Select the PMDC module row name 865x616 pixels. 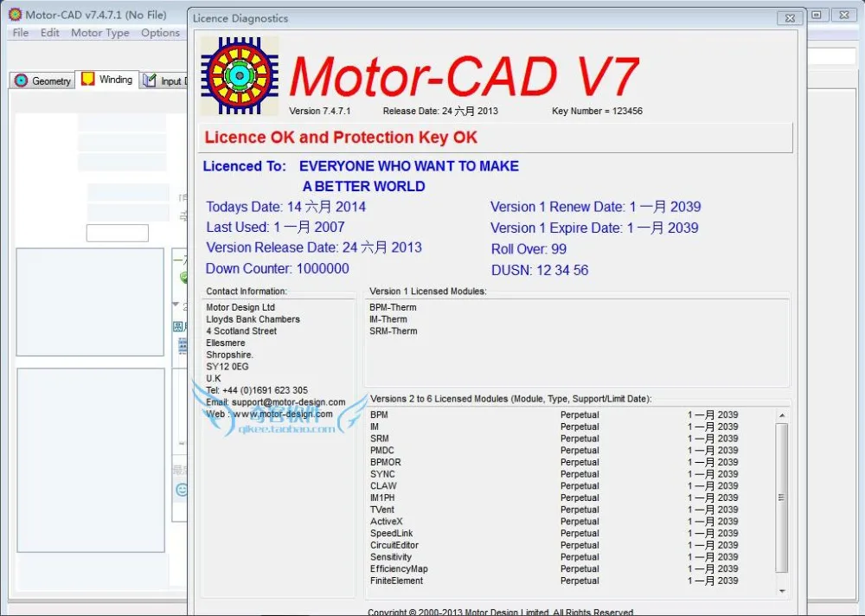point(381,451)
